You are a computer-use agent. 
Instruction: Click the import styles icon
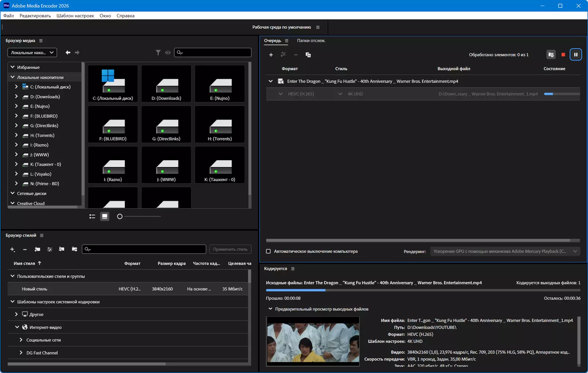coord(62,249)
